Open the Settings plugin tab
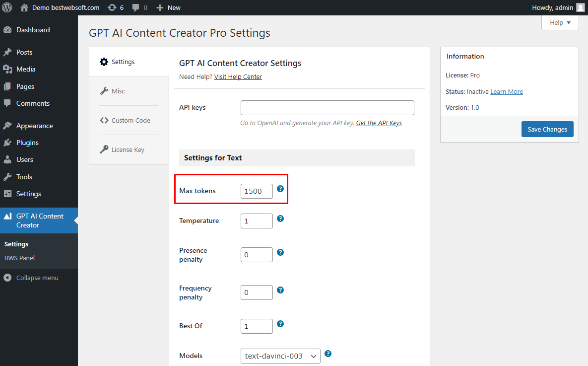 point(129,62)
